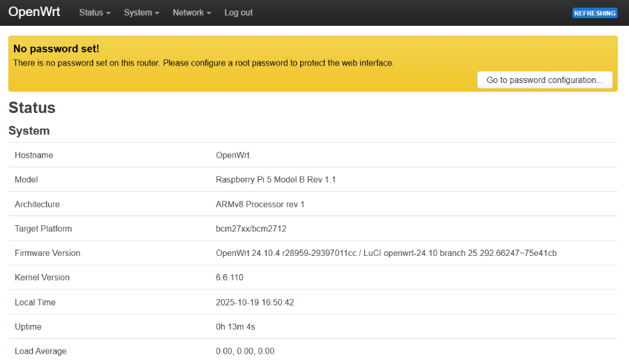The image size is (629, 364).
Task: Select load average 0.00, 0.00, 0.00
Action: [245, 351]
